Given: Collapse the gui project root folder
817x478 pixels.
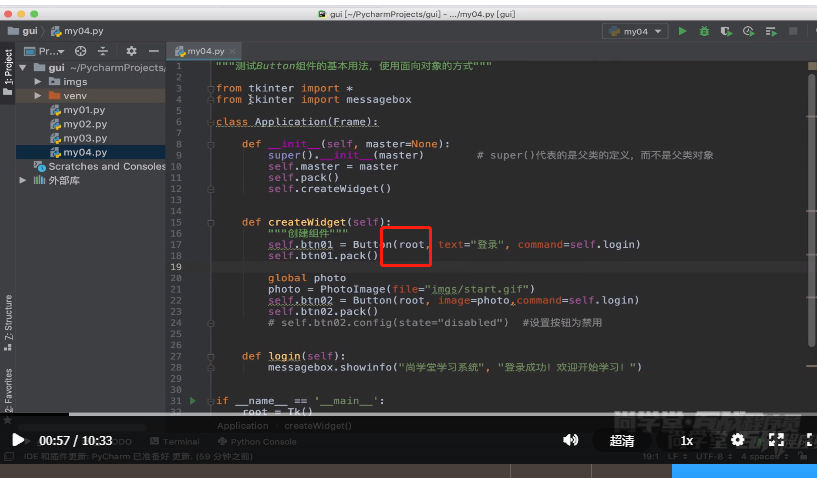Looking at the screenshot, I should (x=22, y=68).
